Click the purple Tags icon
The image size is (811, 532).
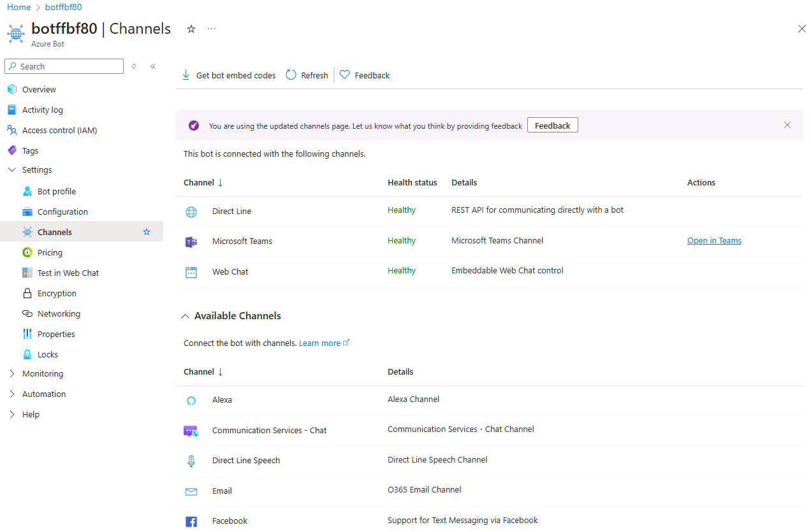[12, 150]
